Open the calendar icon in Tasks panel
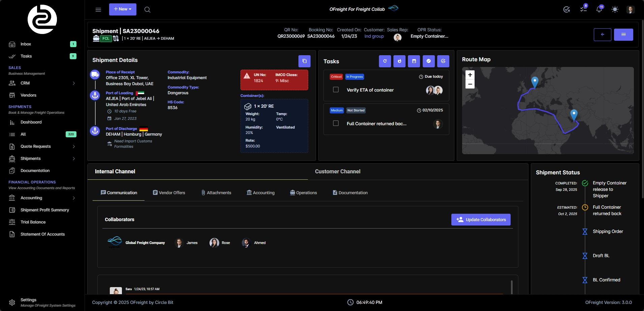 click(x=414, y=61)
